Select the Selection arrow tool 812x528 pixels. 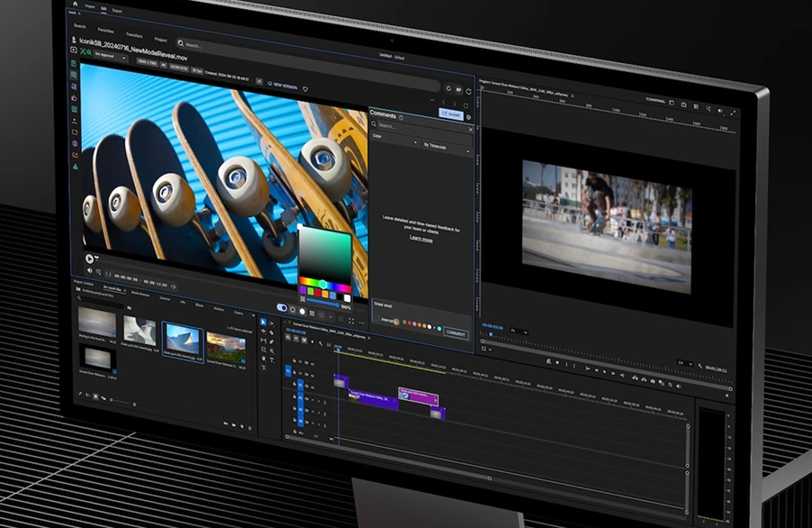point(263,323)
